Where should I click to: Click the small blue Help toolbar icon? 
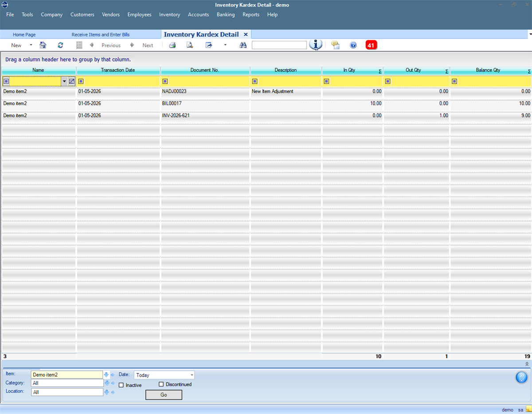point(353,45)
